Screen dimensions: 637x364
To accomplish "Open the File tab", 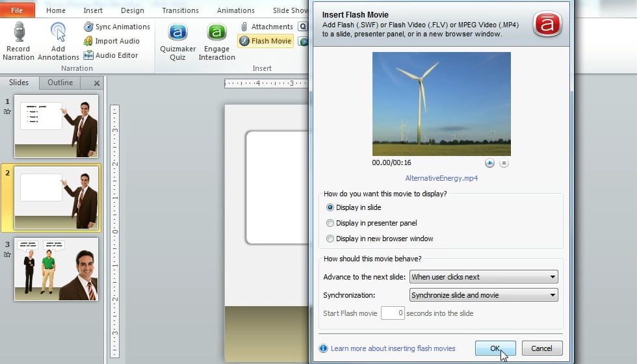I will 17,10.
